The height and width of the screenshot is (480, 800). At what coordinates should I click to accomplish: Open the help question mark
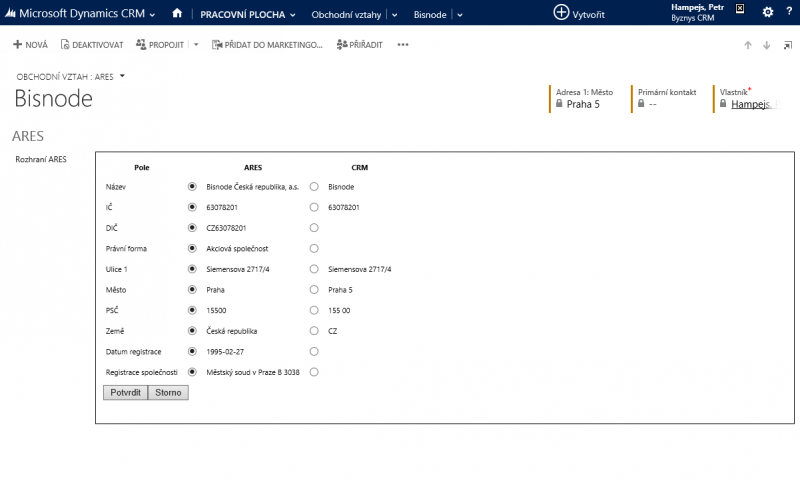tap(789, 11)
